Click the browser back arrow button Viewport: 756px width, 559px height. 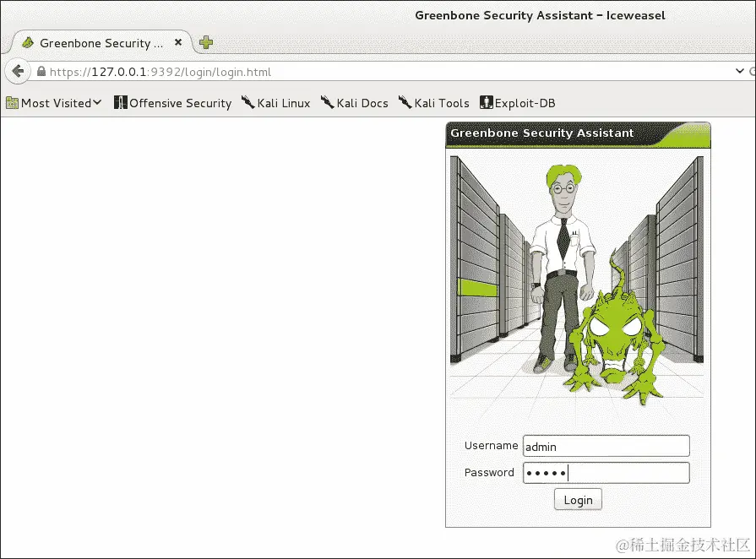pos(18,71)
